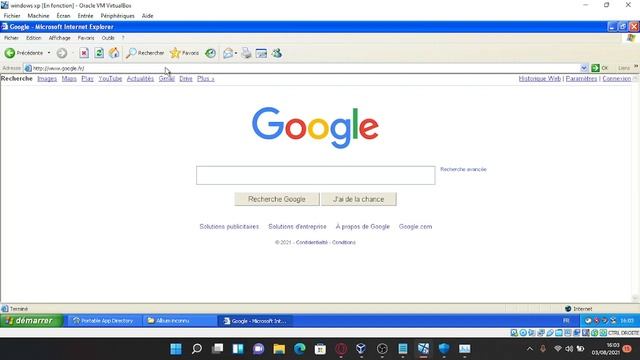The image size is (640, 360).
Task: Open Windows 11 Start icon on host taskbar
Action: 176,349
